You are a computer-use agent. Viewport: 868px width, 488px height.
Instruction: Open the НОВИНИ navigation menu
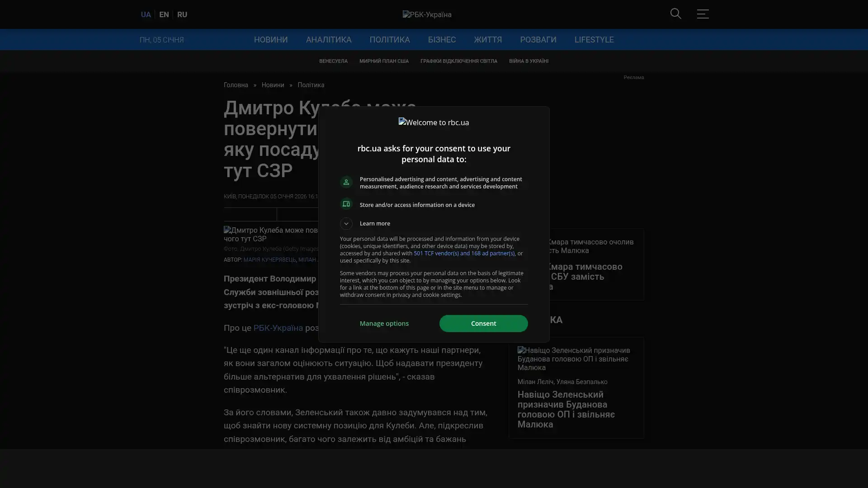(x=270, y=40)
